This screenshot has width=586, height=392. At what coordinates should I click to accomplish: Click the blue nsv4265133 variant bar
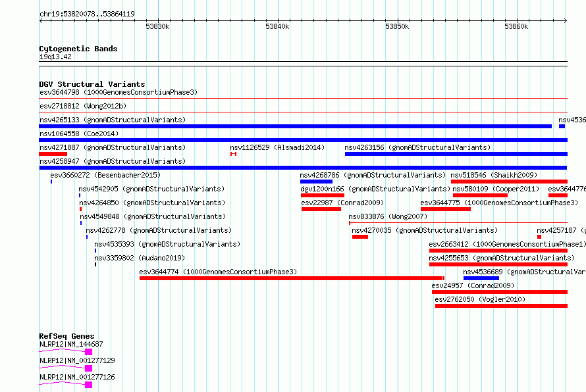click(x=295, y=126)
